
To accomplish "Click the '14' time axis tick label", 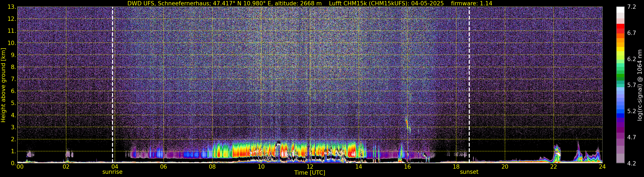I will [358, 167].
